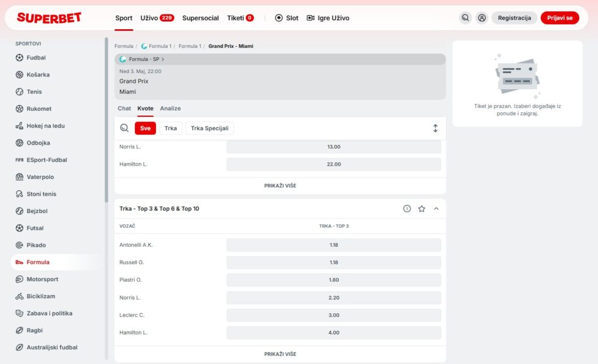
Task: Select Piastri O. odds 1.80
Action: pos(333,280)
